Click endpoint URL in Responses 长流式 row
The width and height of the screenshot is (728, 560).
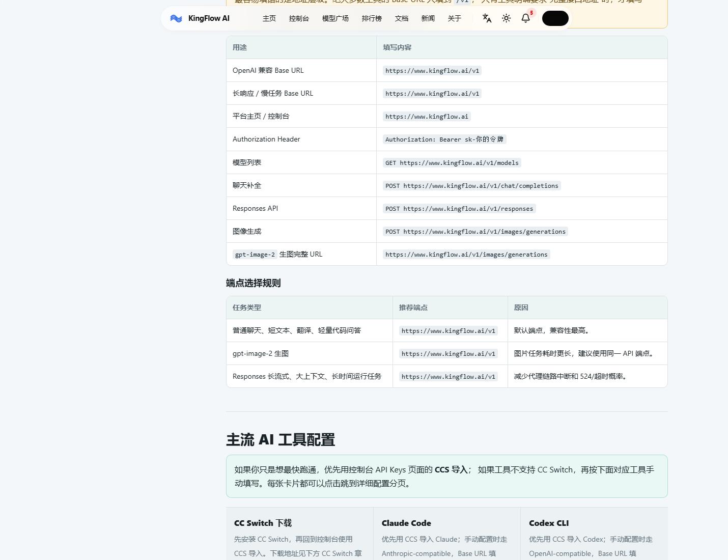449,377
